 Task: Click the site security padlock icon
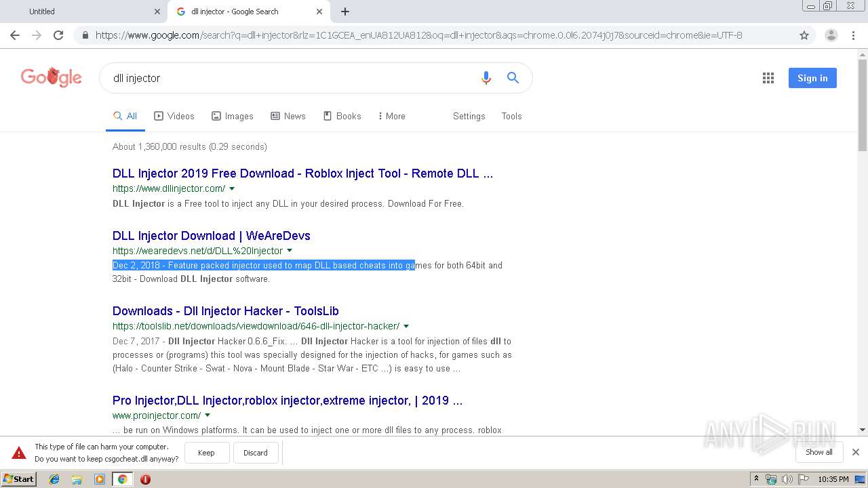pyautogui.click(x=85, y=35)
